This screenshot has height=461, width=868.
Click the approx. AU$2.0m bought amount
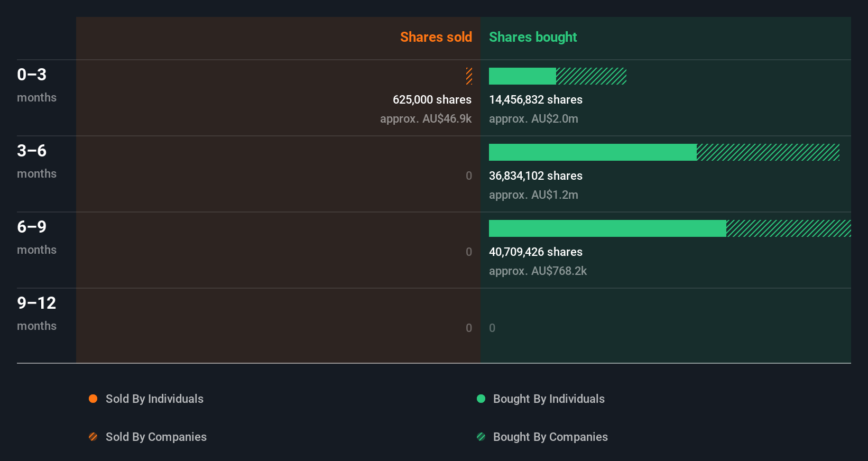pyautogui.click(x=533, y=119)
